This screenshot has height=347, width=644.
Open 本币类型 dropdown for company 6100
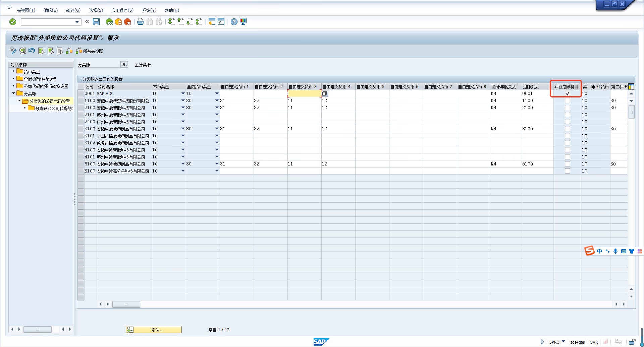[183, 164]
